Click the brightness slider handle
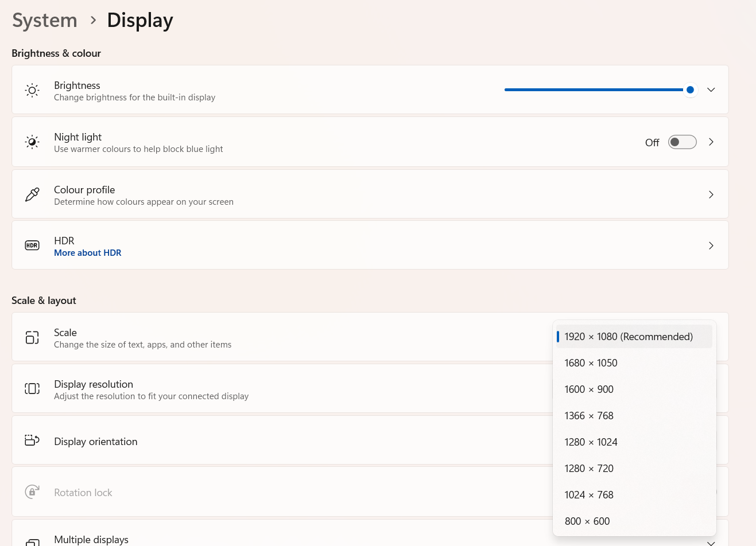756x546 pixels. click(690, 90)
